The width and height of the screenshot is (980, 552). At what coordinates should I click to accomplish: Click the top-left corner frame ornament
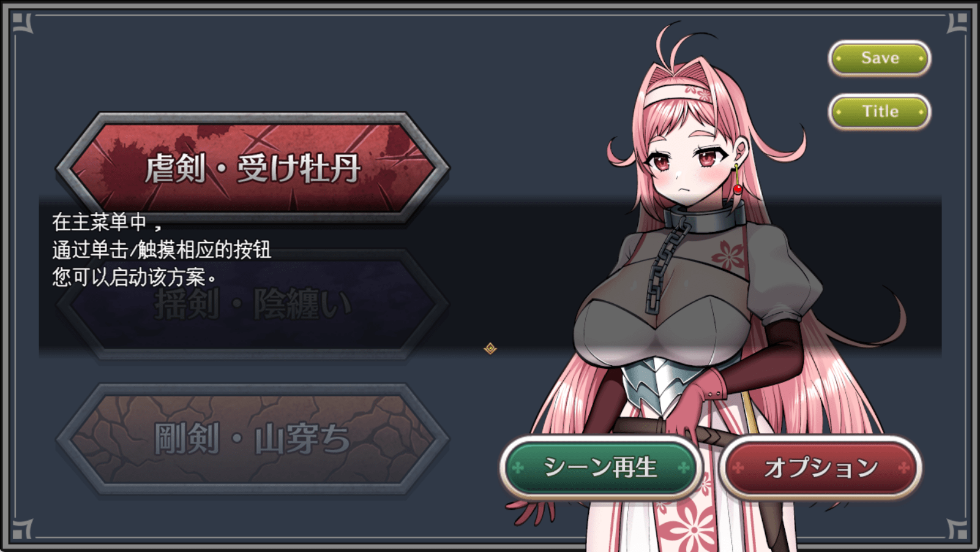[x=23, y=23]
